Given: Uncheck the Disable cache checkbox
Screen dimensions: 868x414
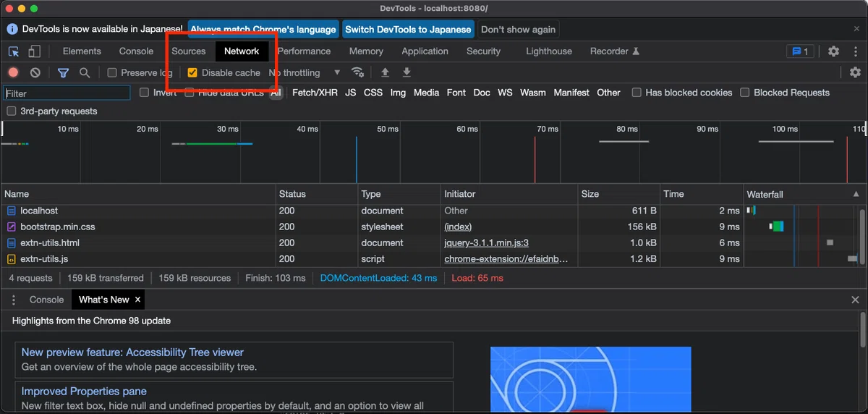Looking at the screenshot, I should 192,72.
